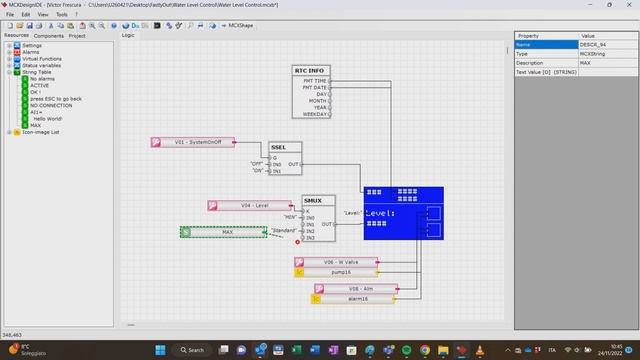The height and width of the screenshot is (360, 640).
Task: Expand the Alarms tree node
Action: 9,52
